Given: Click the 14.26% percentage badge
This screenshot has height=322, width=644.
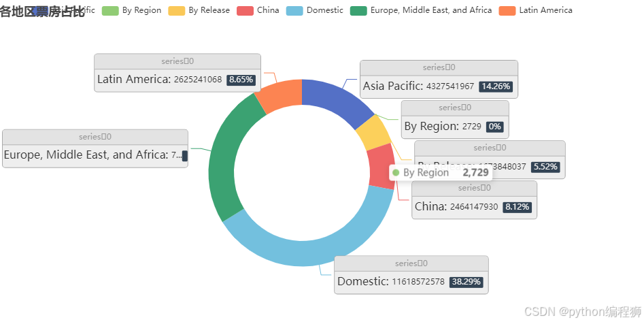Looking at the screenshot, I should [x=496, y=86].
